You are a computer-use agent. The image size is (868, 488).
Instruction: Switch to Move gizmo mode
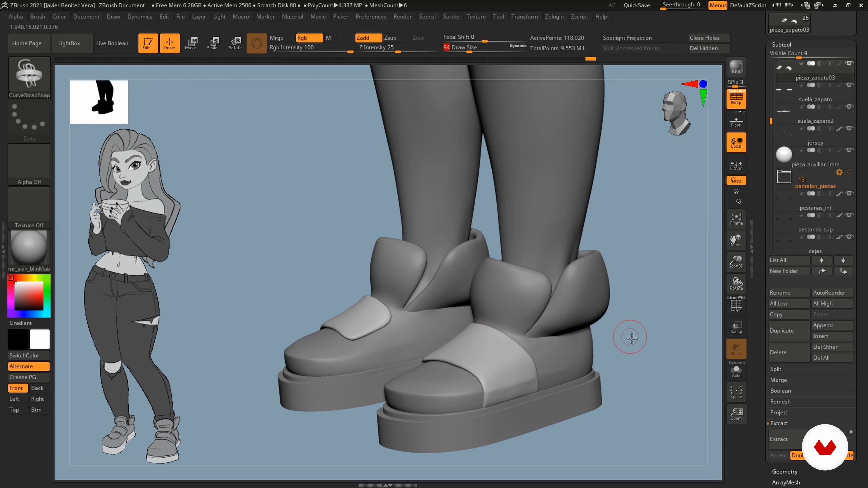[x=191, y=43]
